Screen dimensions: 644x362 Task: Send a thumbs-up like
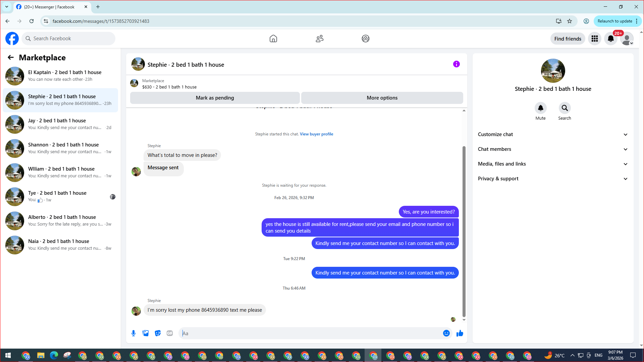click(460, 333)
